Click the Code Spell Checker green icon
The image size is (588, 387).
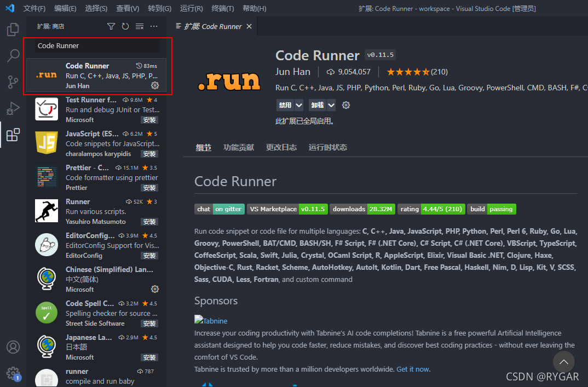[x=47, y=313]
